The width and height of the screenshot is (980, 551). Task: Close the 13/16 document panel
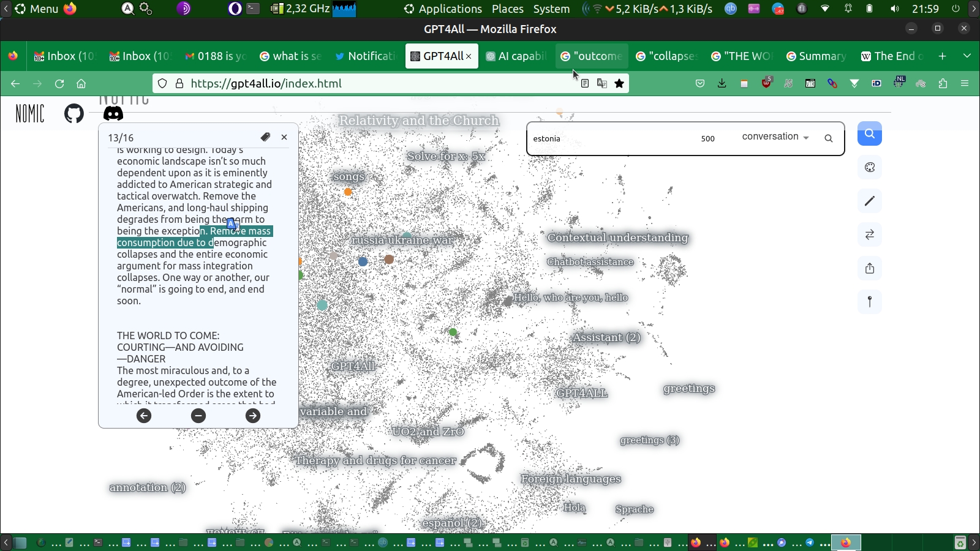[284, 137]
